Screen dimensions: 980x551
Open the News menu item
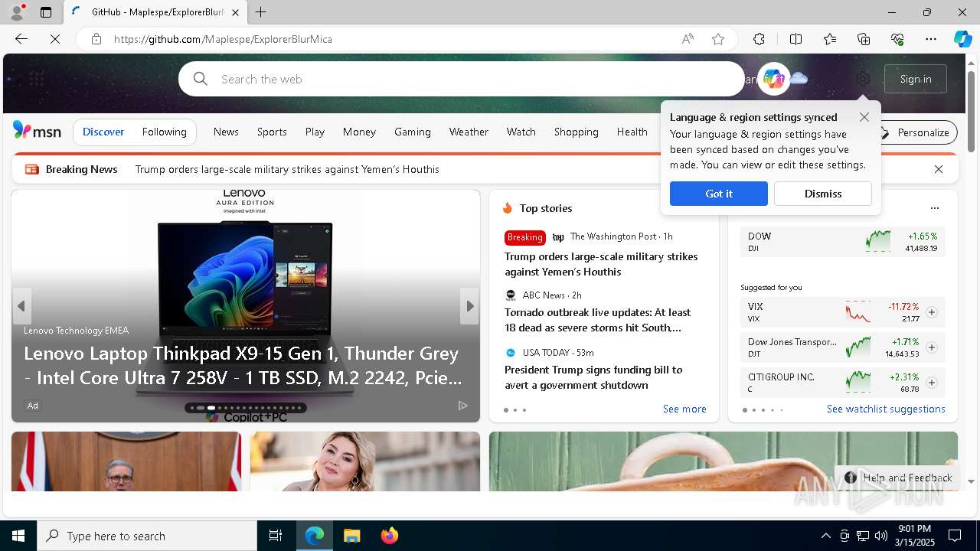coord(226,132)
